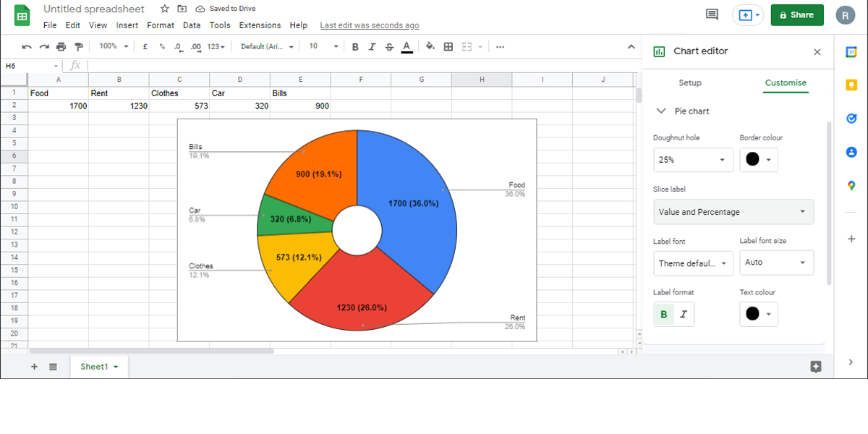
Task: Open Label font size Auto dropdown
Action: click(x=777, y=263)
